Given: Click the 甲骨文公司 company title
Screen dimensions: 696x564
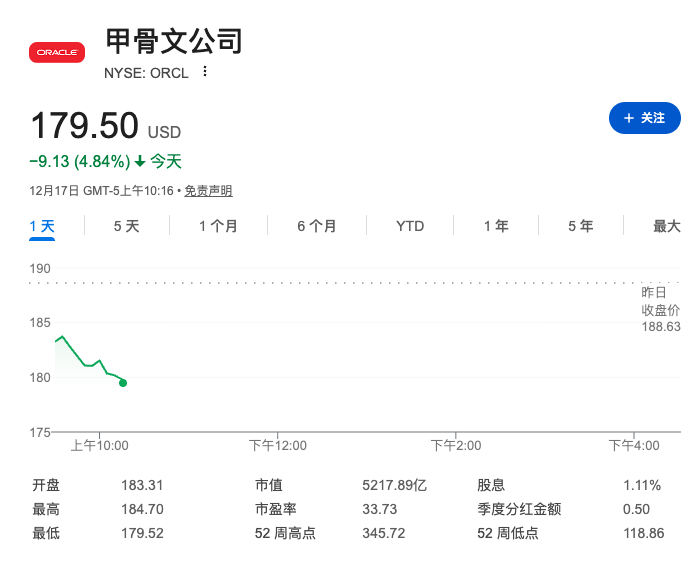Looking at the screenshot, I should click(174, 41).
